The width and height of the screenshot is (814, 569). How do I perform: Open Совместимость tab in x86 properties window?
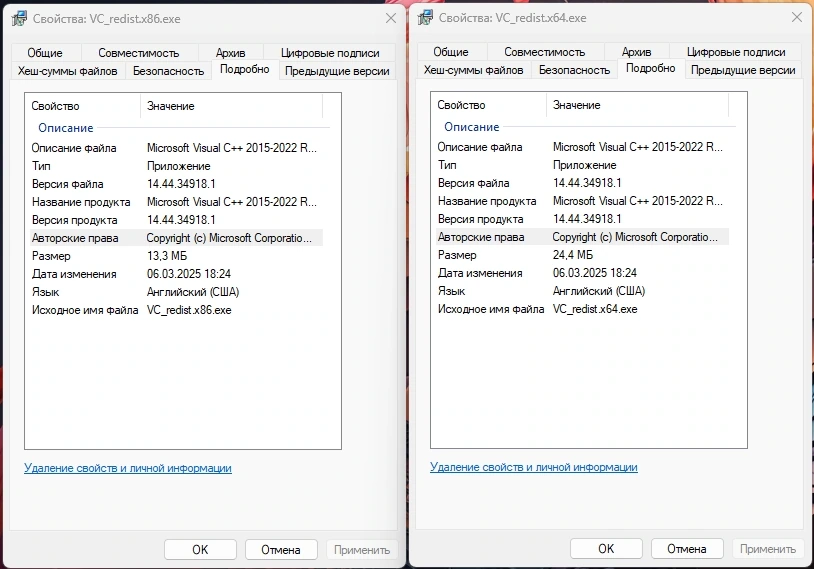[139, 53]
